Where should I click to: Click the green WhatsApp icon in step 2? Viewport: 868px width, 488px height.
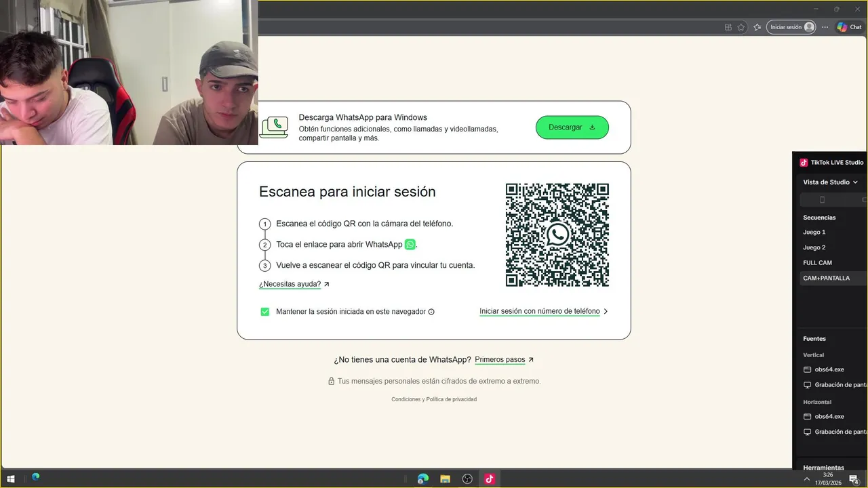pyautogui.click(x=410, y=245)
